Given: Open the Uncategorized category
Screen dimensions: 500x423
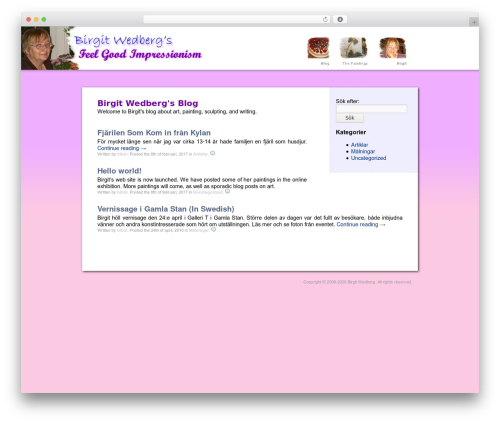Looking at the screenshot, I should pyautogui.click(x=368, y=158).
